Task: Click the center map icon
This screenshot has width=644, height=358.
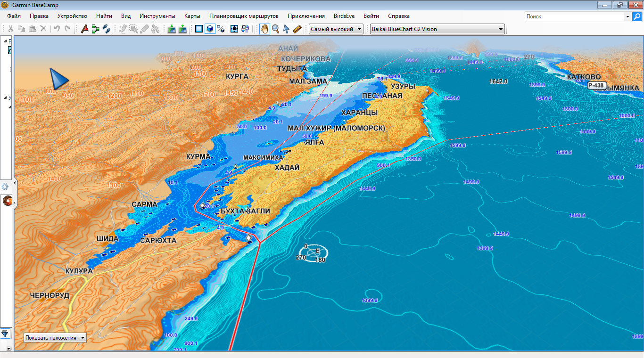Action: (234, 29)
